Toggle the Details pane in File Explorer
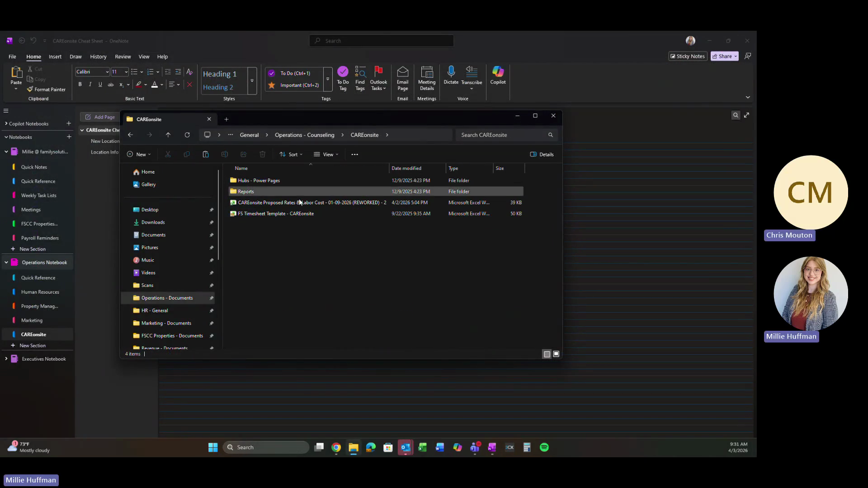The width and height of the screenshot is (868, 488). point(542,154)
